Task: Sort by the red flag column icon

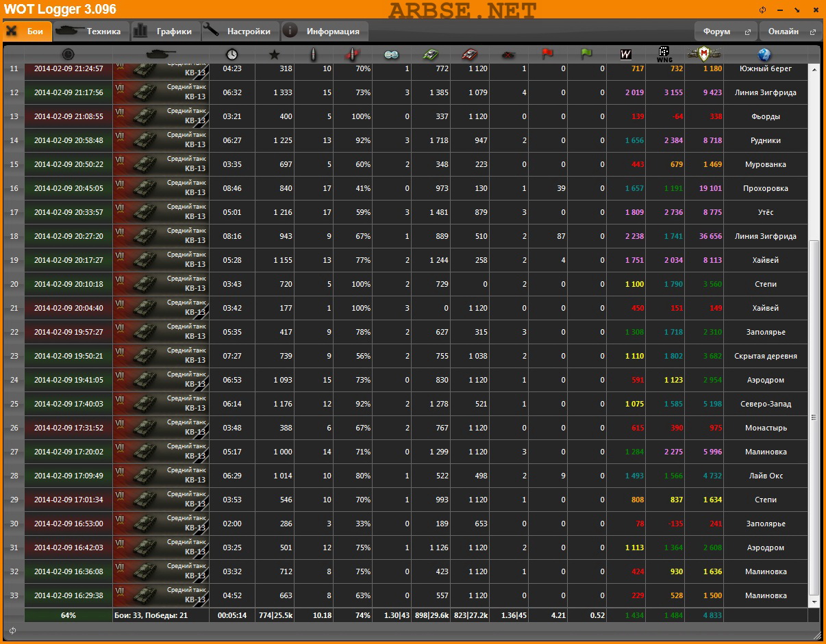Action: [x=547, y=54]
